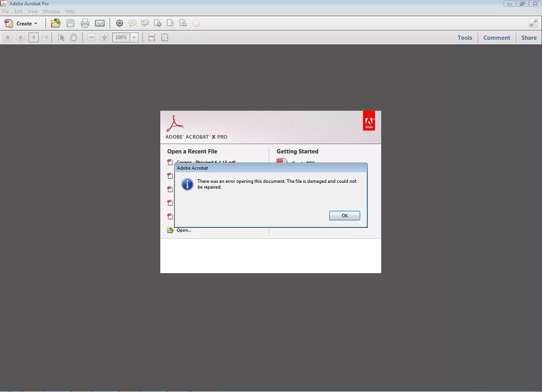Go to next page arrow button
The width and height of the screenshot is (542, 392).
pos(20,37)
